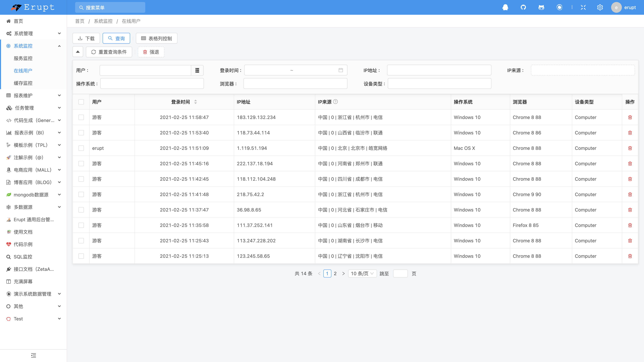Open the settings gear icon
The height and width of the screenshot is (362, 644).
click(600, 7)
